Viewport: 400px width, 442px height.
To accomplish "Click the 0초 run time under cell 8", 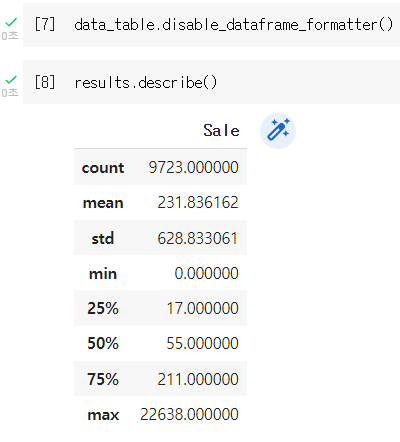I will (x=10, y=93).
